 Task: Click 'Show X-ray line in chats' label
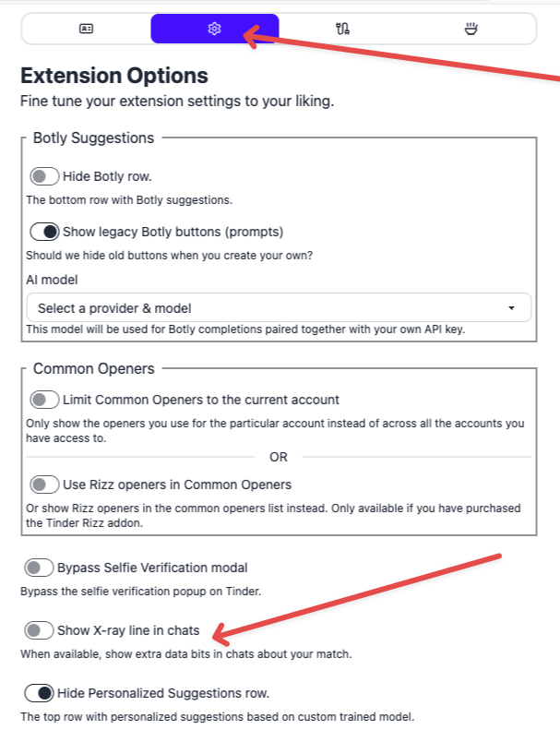128,630
